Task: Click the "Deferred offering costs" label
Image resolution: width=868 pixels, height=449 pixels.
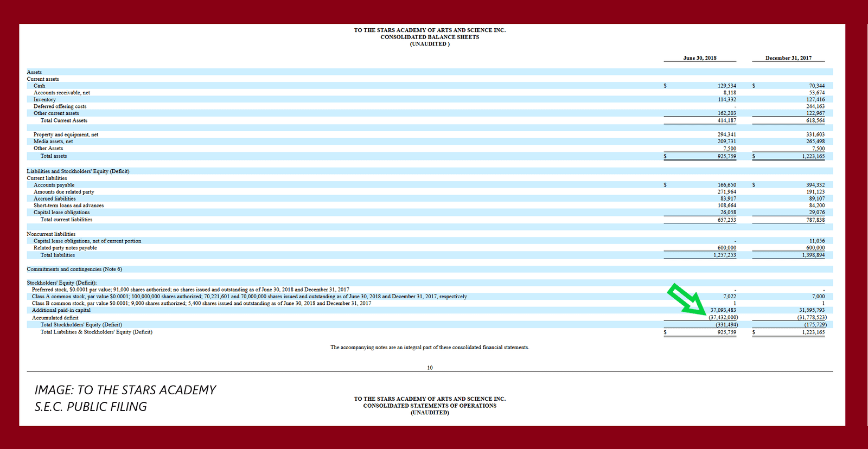Action: [x=60, y=106]
